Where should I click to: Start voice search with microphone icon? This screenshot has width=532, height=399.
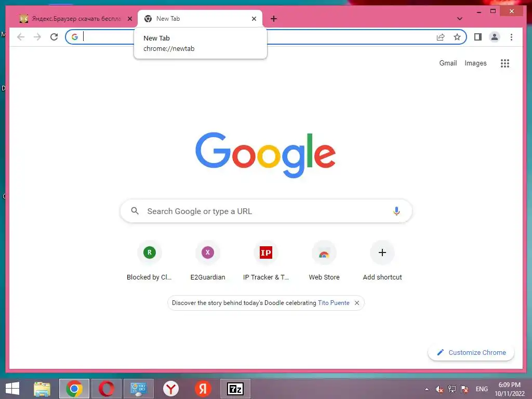pos(396,211)
